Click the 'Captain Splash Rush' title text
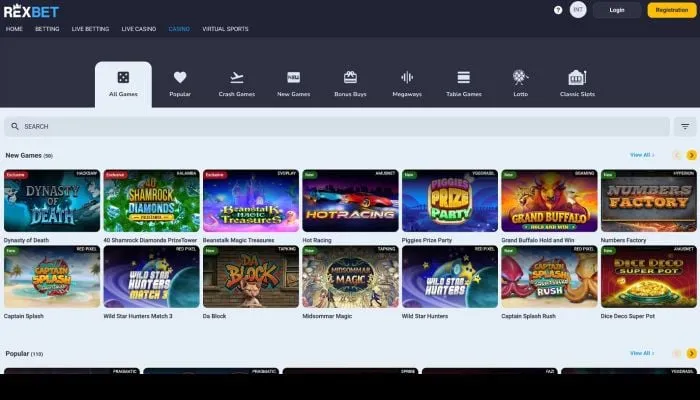Screen dimensions: 700x400 [529, 316]
